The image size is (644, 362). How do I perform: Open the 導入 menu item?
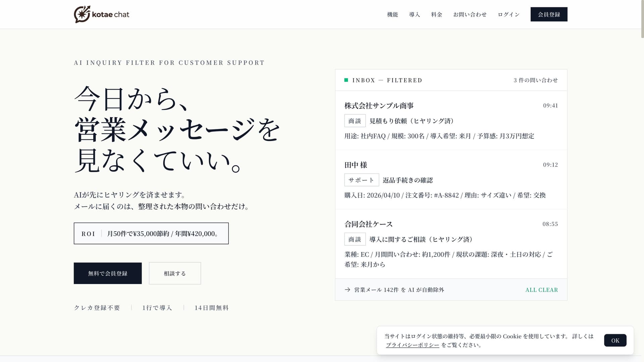coord(414,14)
